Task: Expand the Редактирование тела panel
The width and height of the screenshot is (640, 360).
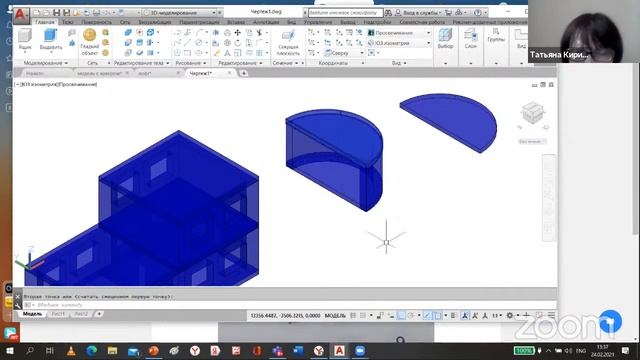Action: tap(141, 63)
